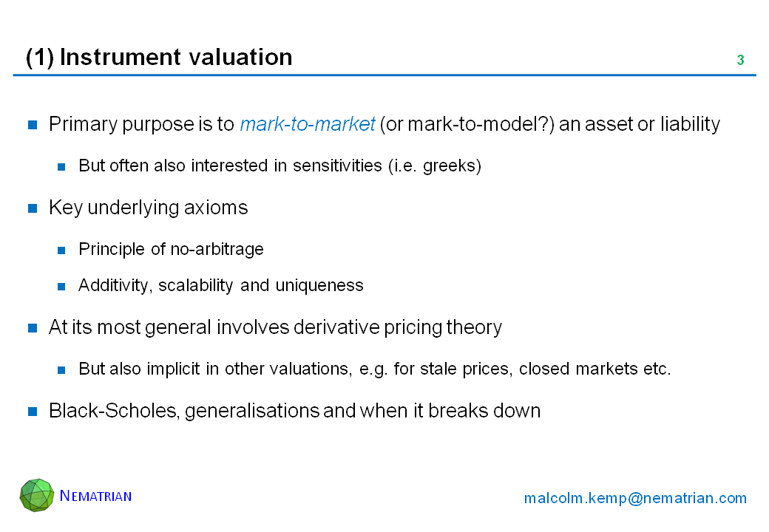
Task: Open the mark-to-market hyperlink
Action: pyautogui.click(x=308, y=125)
